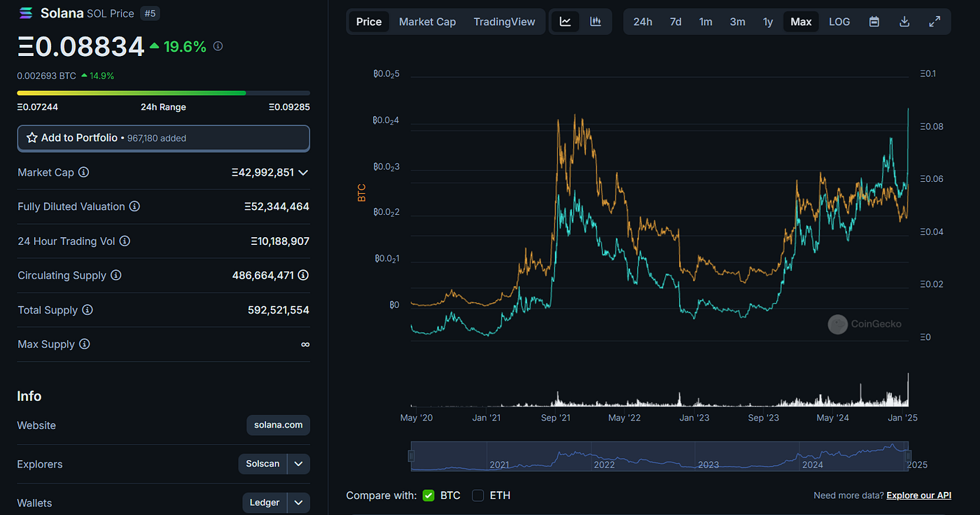Image resolution: width=980 pixels, height=515 pixels.
Task: Click the May '20 axis label
Action: click(x=418, y=418)
